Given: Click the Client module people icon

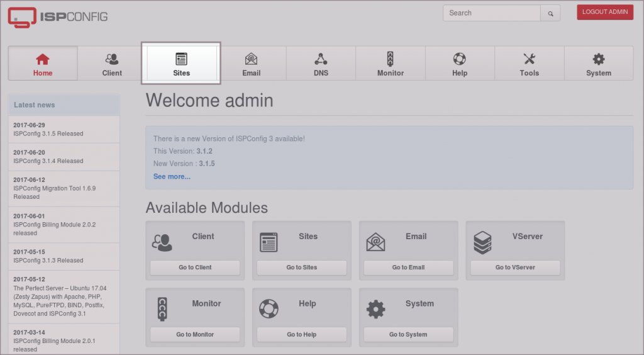Looking at the screenshot, I should tap(162, 242).
